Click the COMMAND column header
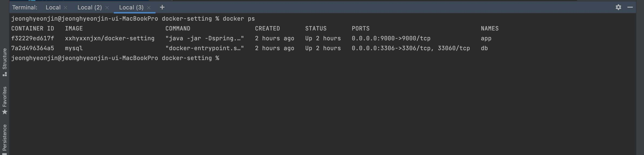This screenshot has width=644, height=155. coord(178,28)
